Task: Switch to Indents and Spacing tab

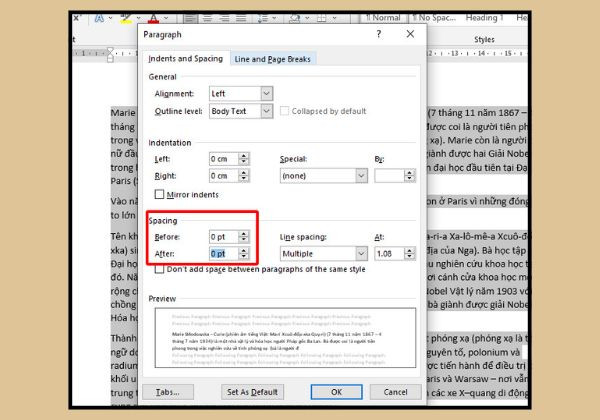Action: 186,59
